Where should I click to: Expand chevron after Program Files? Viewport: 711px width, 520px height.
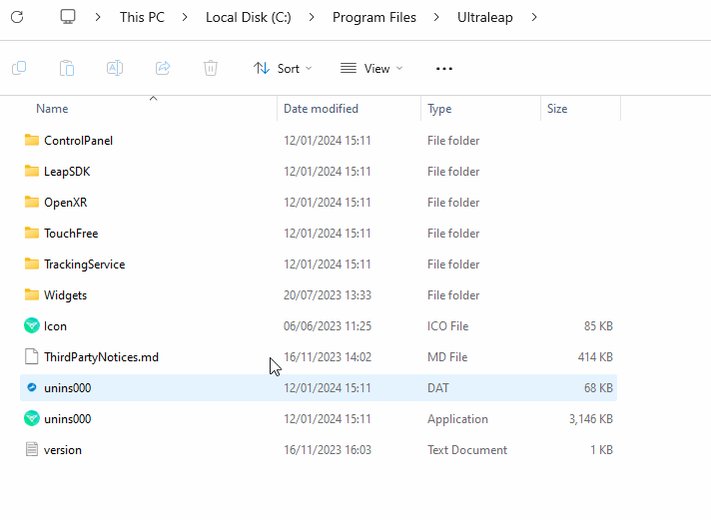[436, 17]
